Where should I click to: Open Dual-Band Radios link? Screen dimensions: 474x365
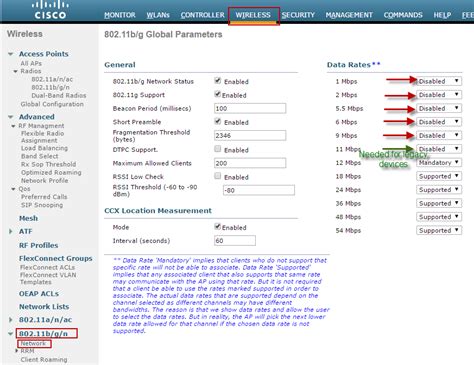coord(59,95)
